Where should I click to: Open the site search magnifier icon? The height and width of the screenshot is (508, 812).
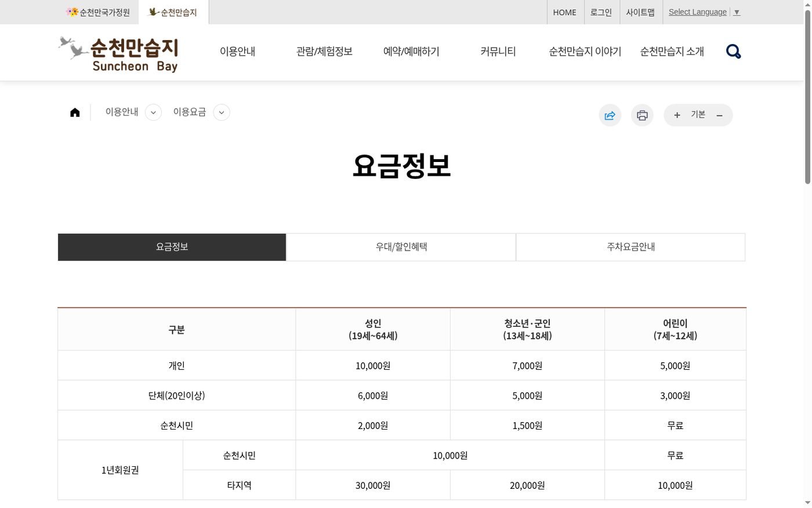(734, 52)
